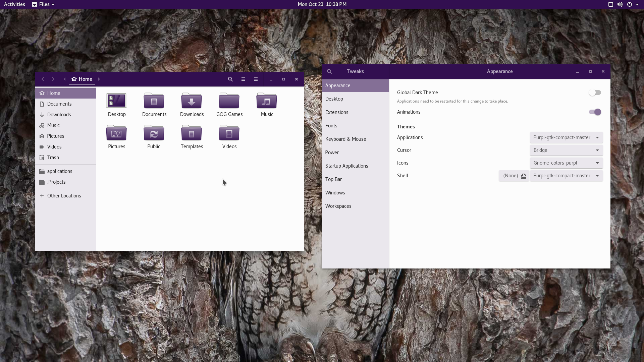Click the back arrow in Files
This screenshot has width=644, height=362.
click(x=43, y=79)
